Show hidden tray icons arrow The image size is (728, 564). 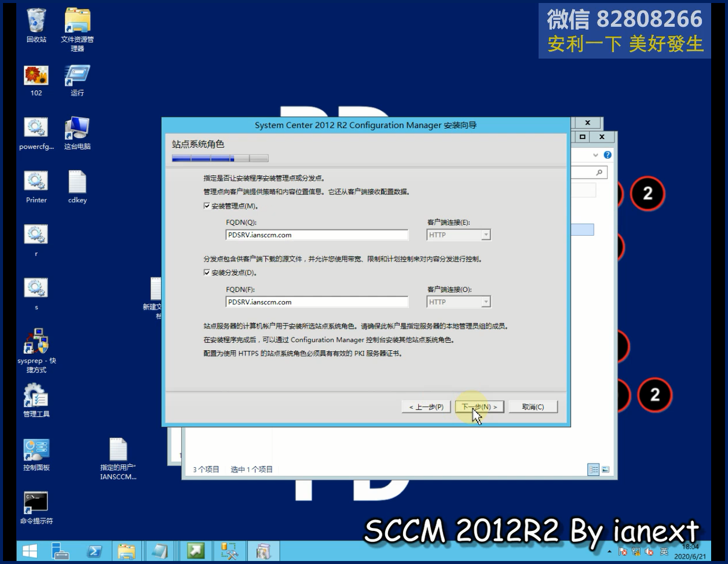coord(610,551)
